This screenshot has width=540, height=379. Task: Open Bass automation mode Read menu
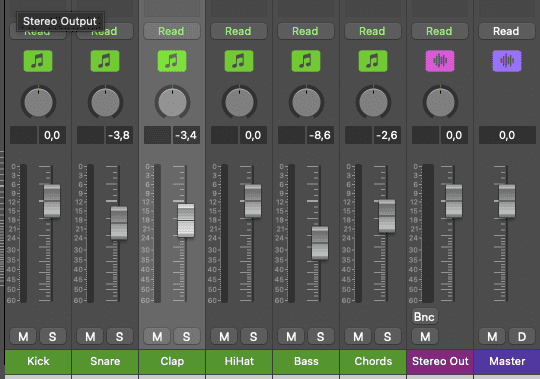[x=306, y=31]
